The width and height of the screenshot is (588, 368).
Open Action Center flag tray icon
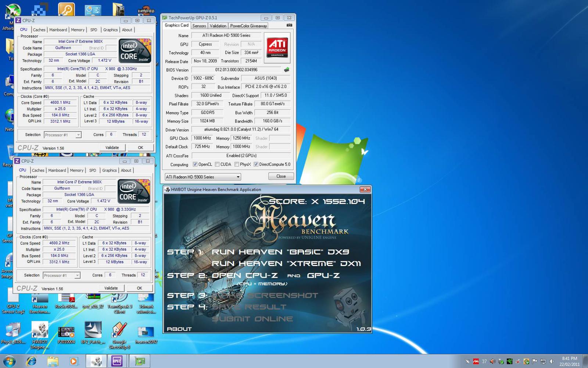pos(535,361)
